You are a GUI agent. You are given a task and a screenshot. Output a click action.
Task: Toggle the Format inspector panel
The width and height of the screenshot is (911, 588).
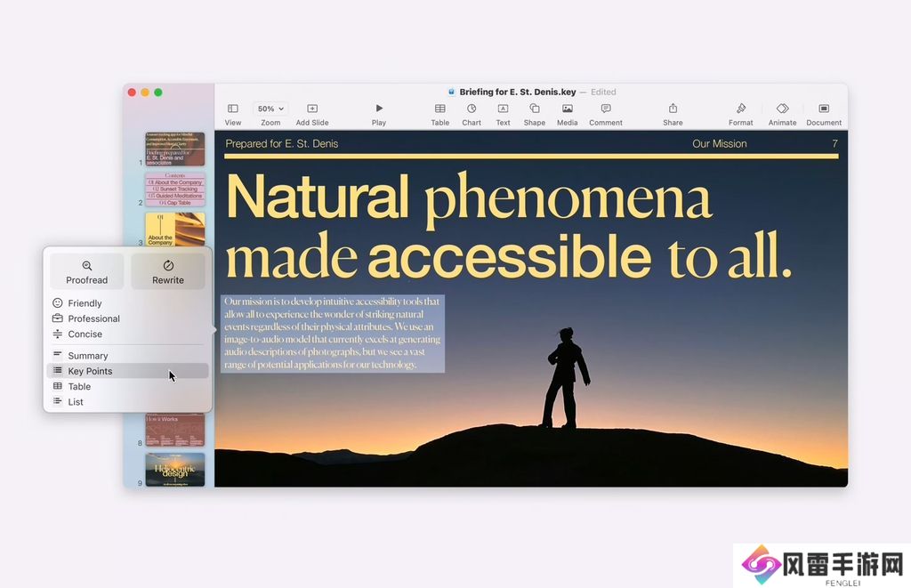[741, 109]
